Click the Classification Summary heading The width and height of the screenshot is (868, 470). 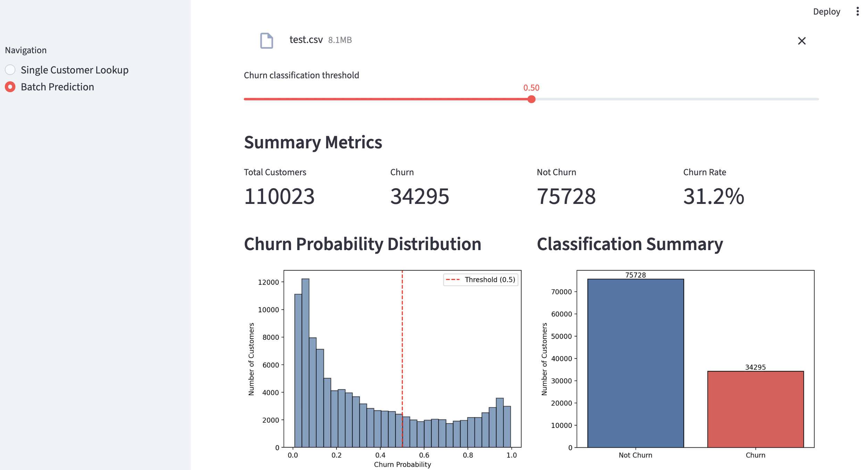(x=629, y=244)
